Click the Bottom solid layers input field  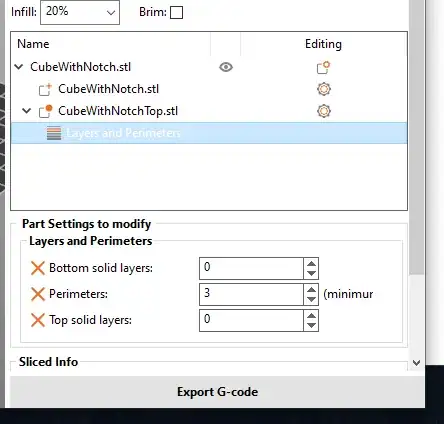click(251, 268)
